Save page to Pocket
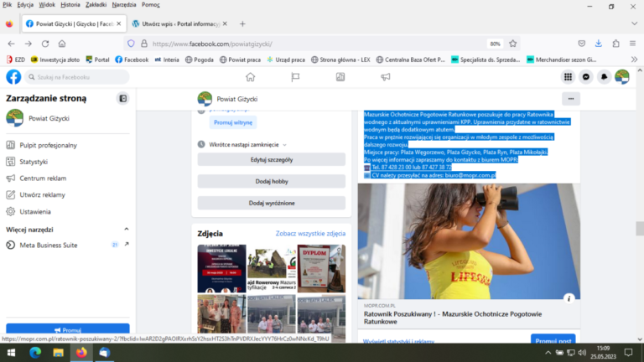 (x=582, y=44)
